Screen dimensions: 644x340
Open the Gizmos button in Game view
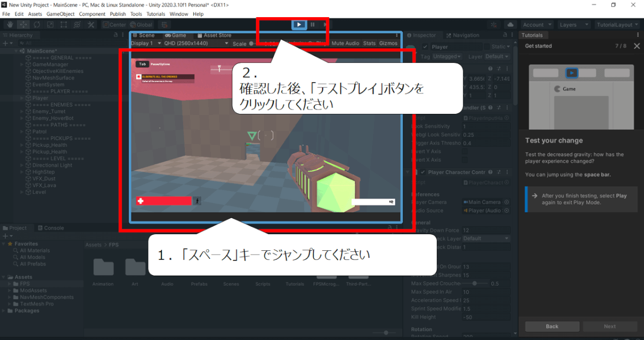388,44
